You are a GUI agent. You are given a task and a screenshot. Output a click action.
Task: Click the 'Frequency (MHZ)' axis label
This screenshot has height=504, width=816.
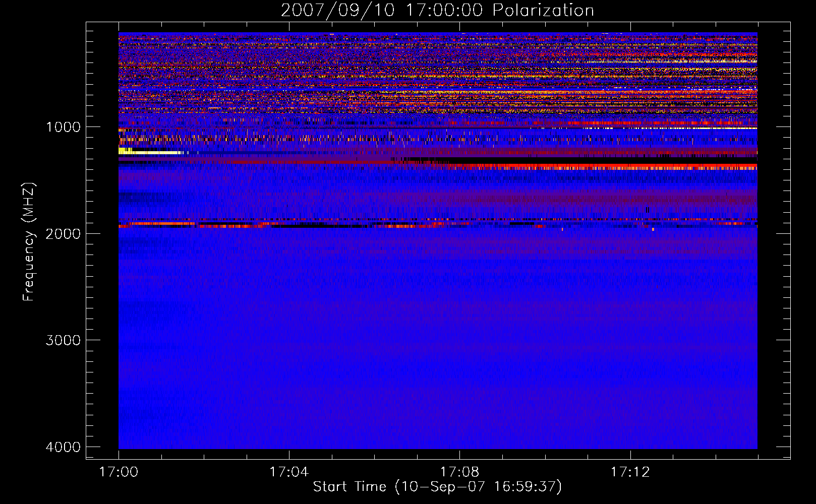pyautogui.click(x=29, y=242)
